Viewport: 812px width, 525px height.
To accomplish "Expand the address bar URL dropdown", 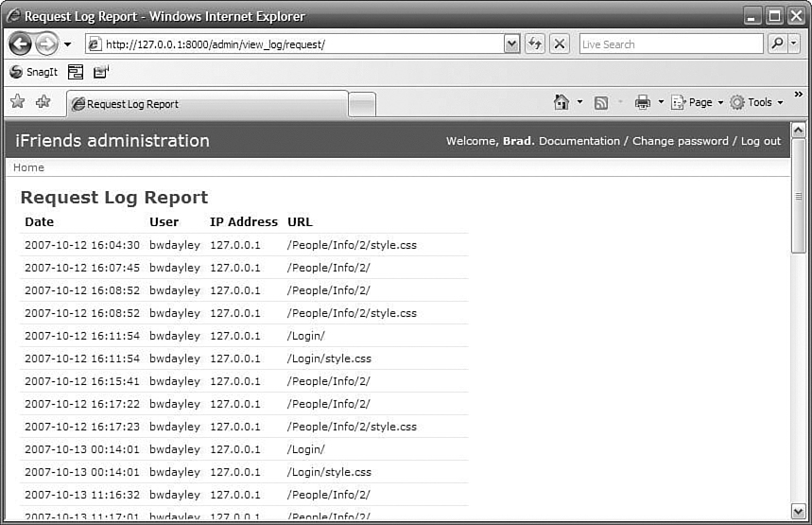I will [512, 44].
